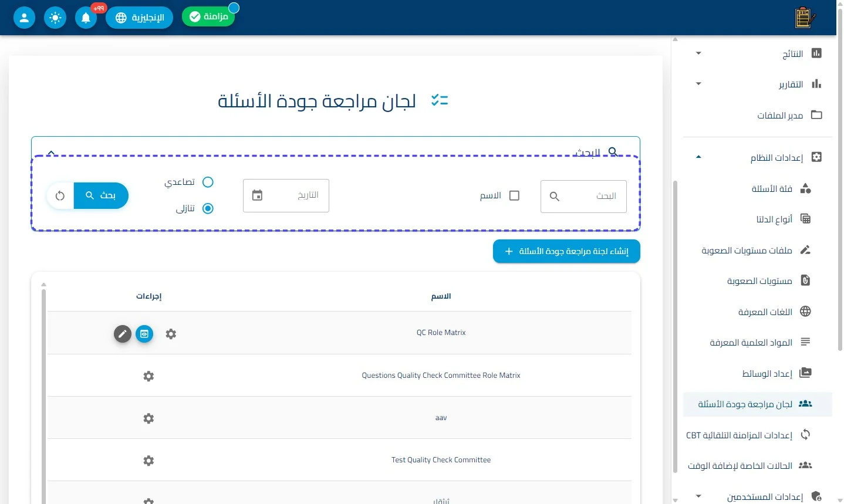Collapse the إعدادات النظام section arrow
Viewport: 844px width, 504px height.
point(698,157)
